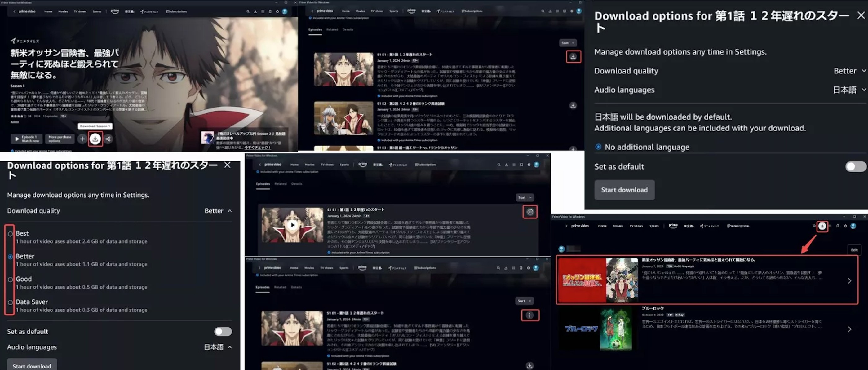
Task: Collapse the expanded Download quality list
Action: [x=218, y=211]
